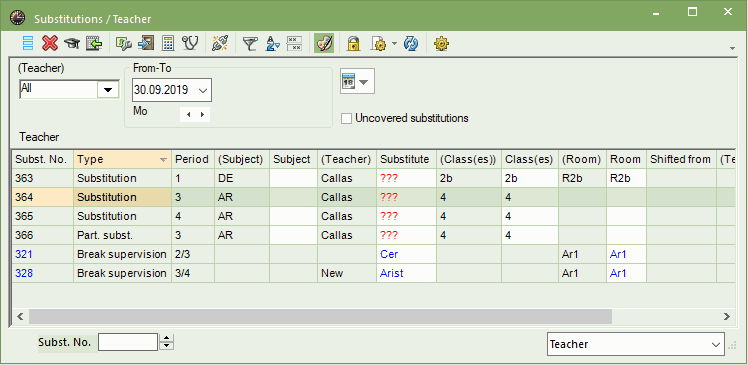The image size is (748, 365).
Task: Go to previous day with left arrow
Action: (188, 115)
